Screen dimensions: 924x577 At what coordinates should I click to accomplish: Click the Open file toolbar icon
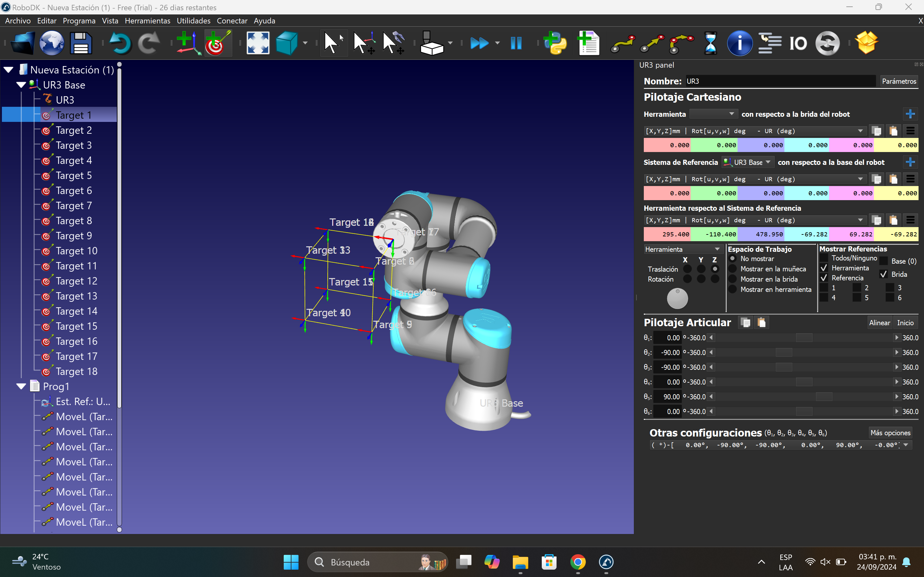coord(22,43)
